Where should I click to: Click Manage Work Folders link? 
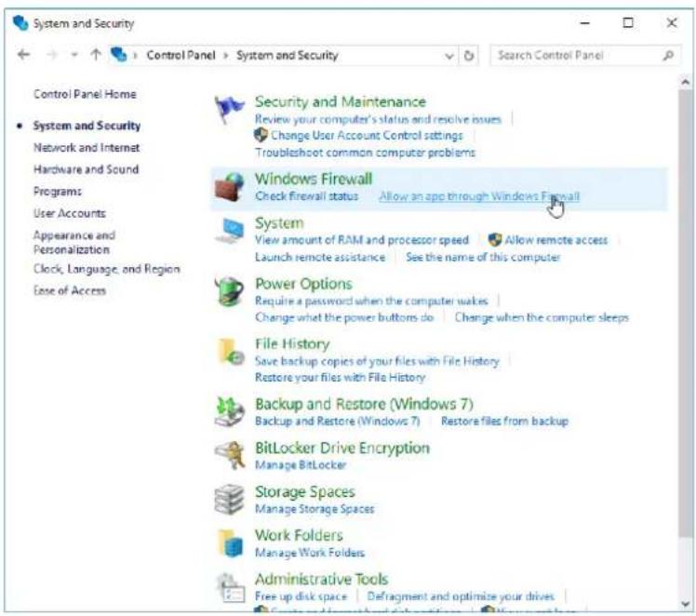click(309, 553)
